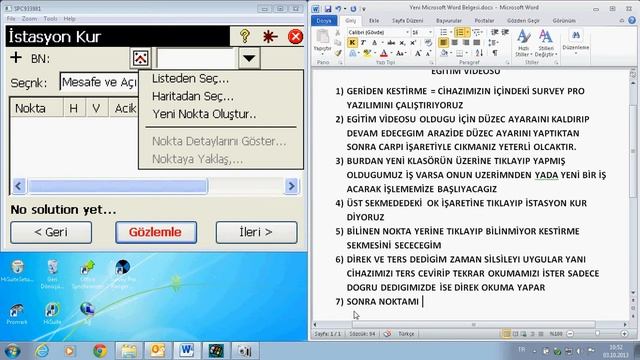Image resolution: width=640 pixels, height=360 pixels.
Task: Click the Nokta column header
Action: pyautogui.click(x=37, y=109)
